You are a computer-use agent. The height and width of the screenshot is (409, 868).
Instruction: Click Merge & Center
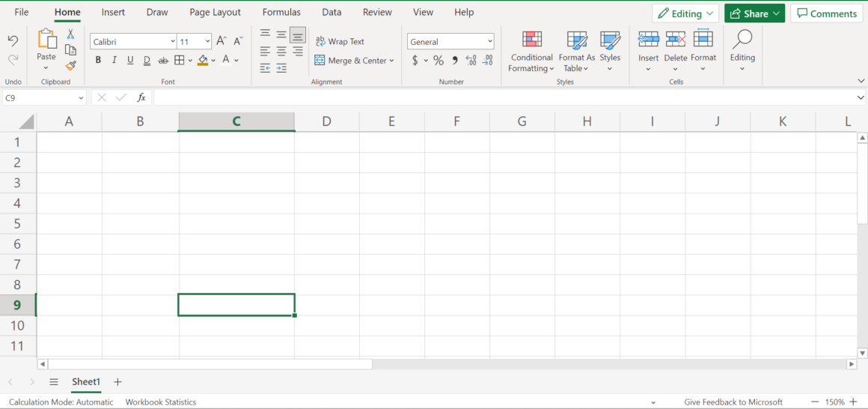pyautogui.click(x=350, y=61)
